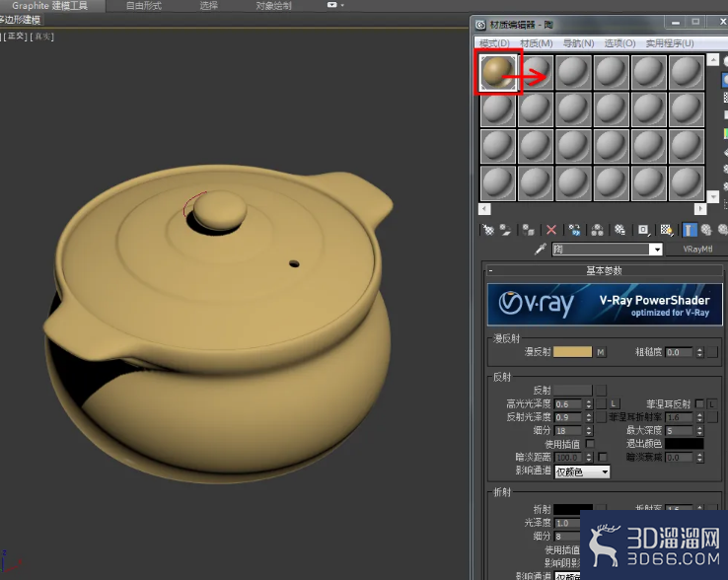The width and height of the screenshot is (728, 580).
Task: Click the Put to Library icon
Action: pyautogui.click(x=619, y=230)
